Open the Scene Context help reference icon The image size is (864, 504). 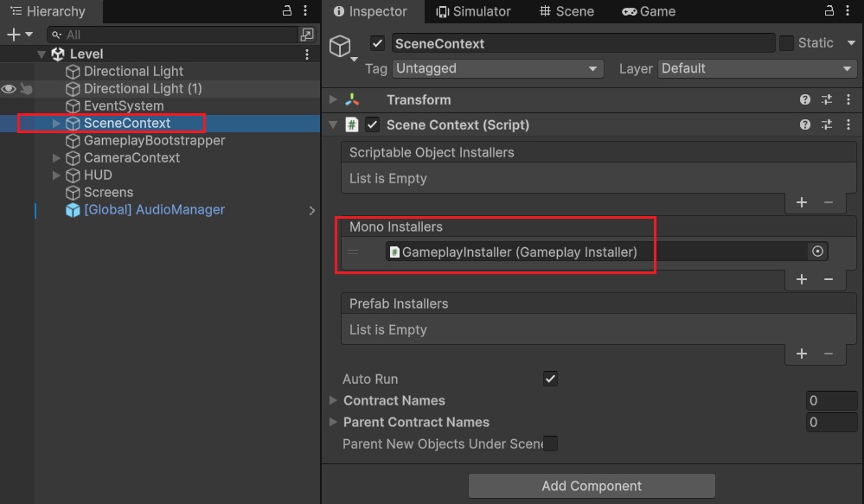click(805, 124)
